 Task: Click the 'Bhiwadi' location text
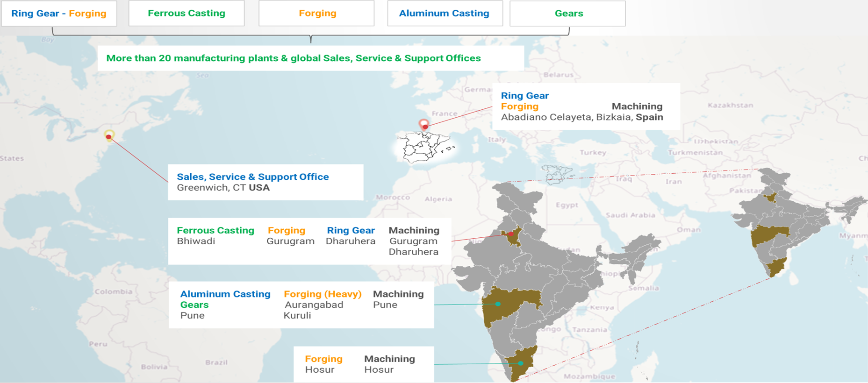[x=196, y=241]
